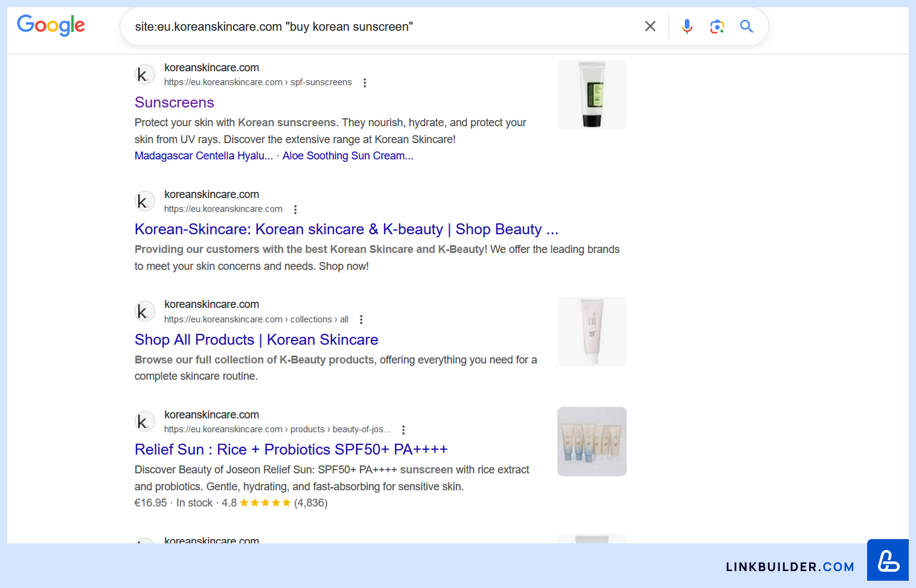
Task: Click the Google logo
Action: pyautogui.click(x=51, y=25)
